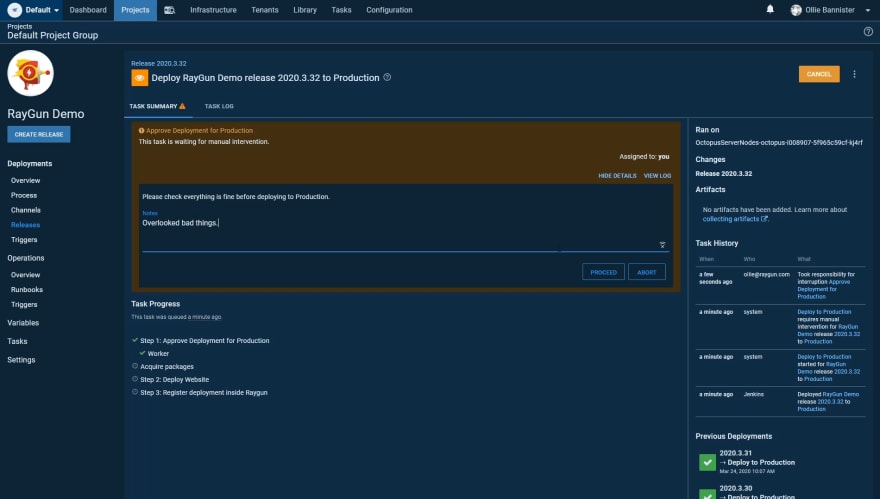Screen dimensions: 880x499
Task: Click the notifications bell icon
Action: 770,9
